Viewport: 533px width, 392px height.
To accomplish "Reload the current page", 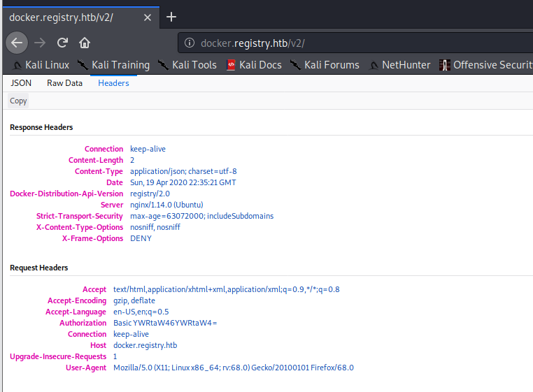I will point(62,43).
